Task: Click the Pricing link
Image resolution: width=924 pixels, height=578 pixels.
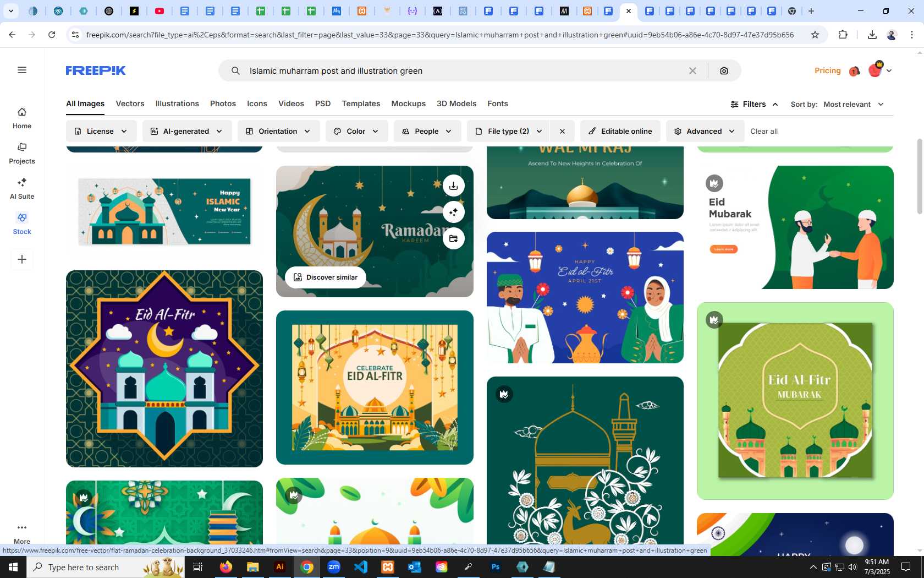Action: coord(827,70)
